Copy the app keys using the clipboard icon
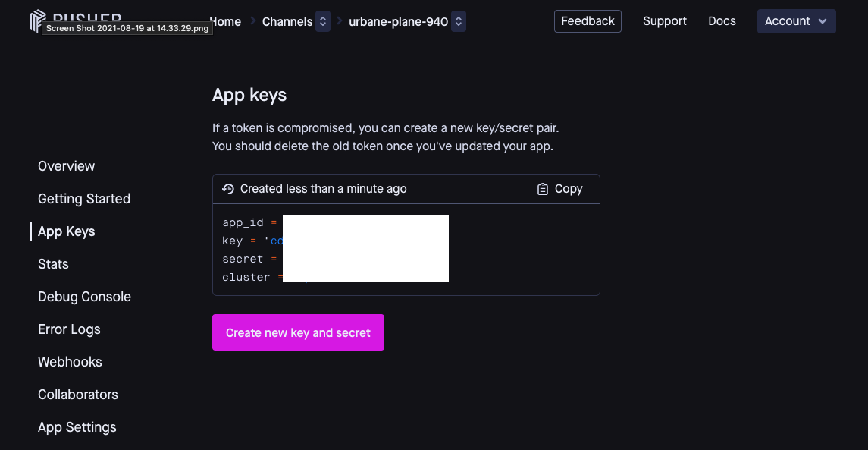 coord(542,188)
